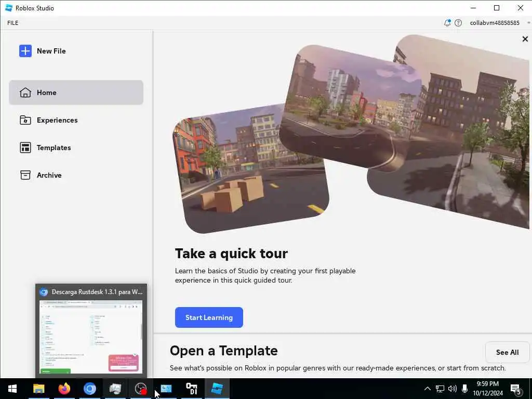Switch to the Chromium taskbar icon

89,389
